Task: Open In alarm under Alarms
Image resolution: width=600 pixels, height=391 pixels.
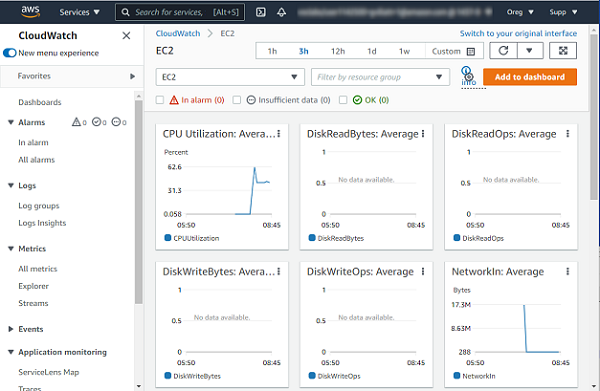Action: click(33, 142)
